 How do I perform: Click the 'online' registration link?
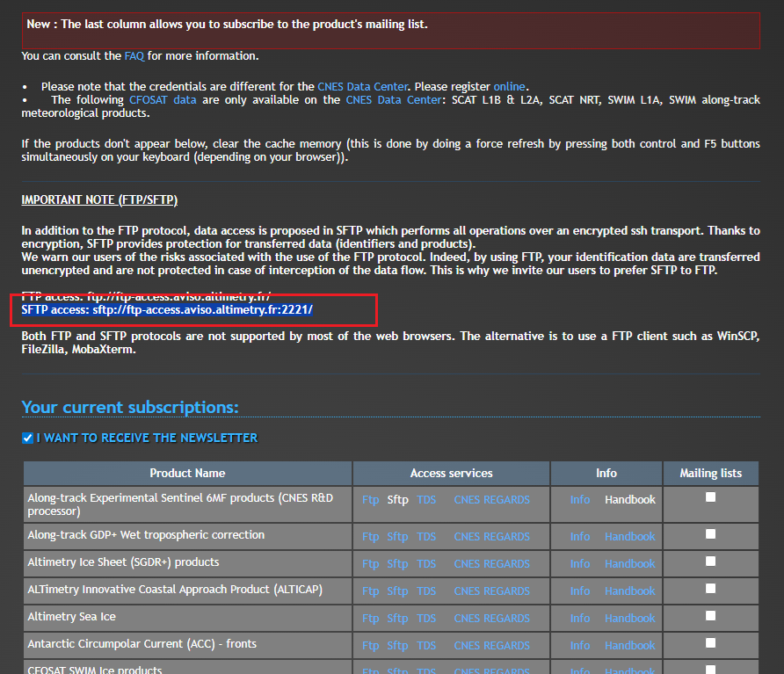509,86
